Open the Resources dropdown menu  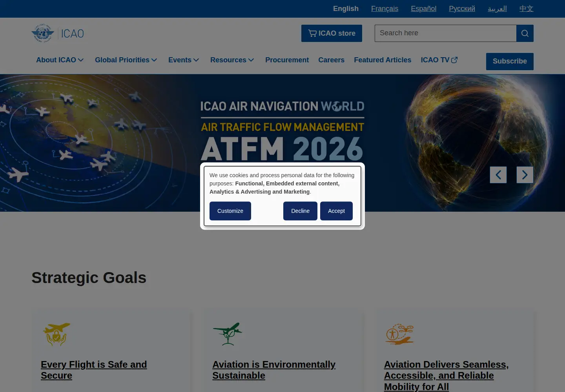(x=232, y=60)
